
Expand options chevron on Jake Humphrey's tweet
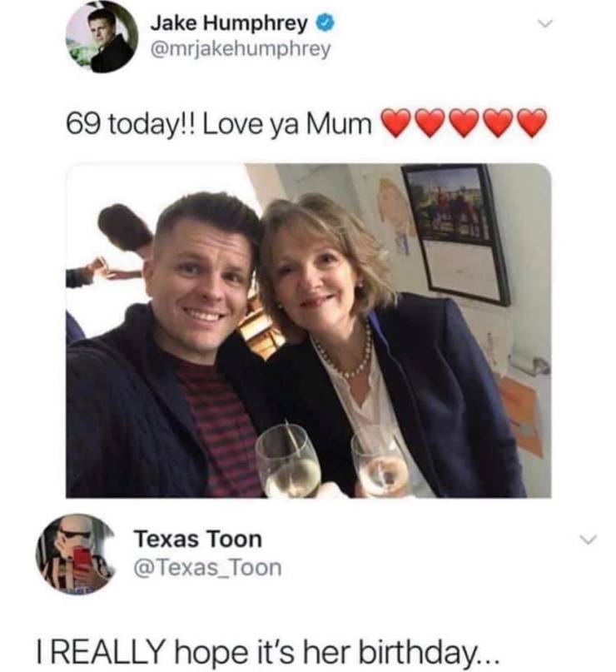click(546, 26)
